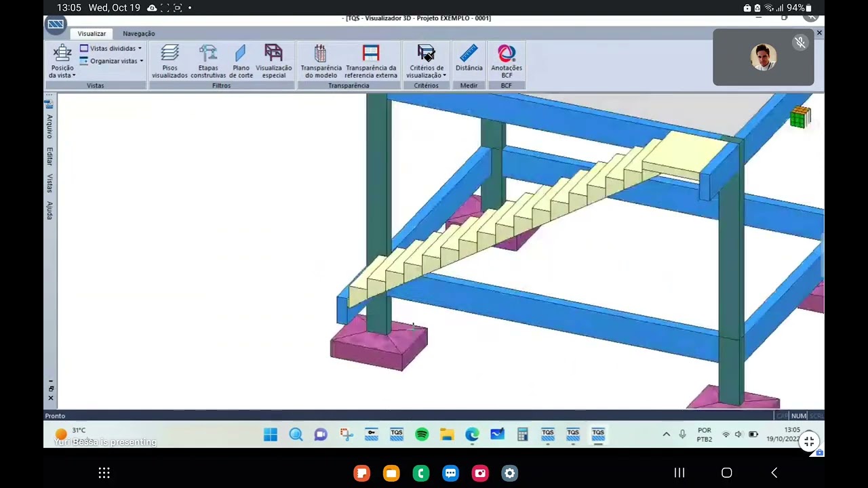Open Pisos visualizados filter
The height and width of the screenshot is (488, 868).
(170, 62)
